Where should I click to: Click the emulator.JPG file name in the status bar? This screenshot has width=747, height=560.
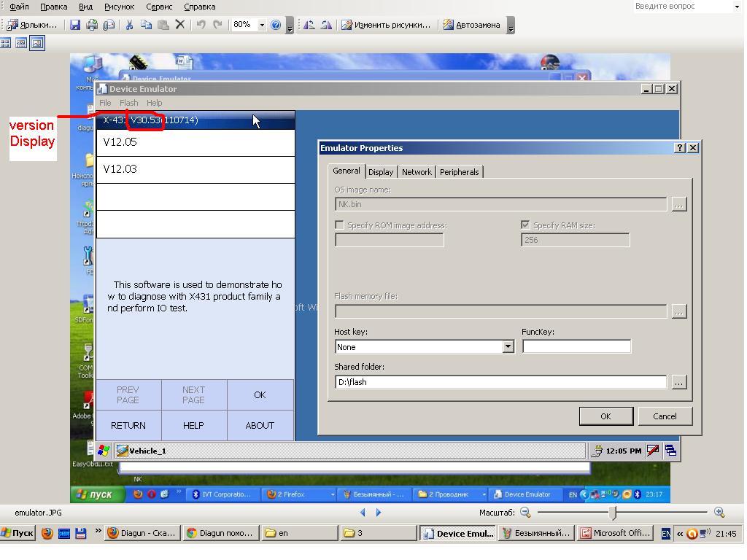pos(38,513)
